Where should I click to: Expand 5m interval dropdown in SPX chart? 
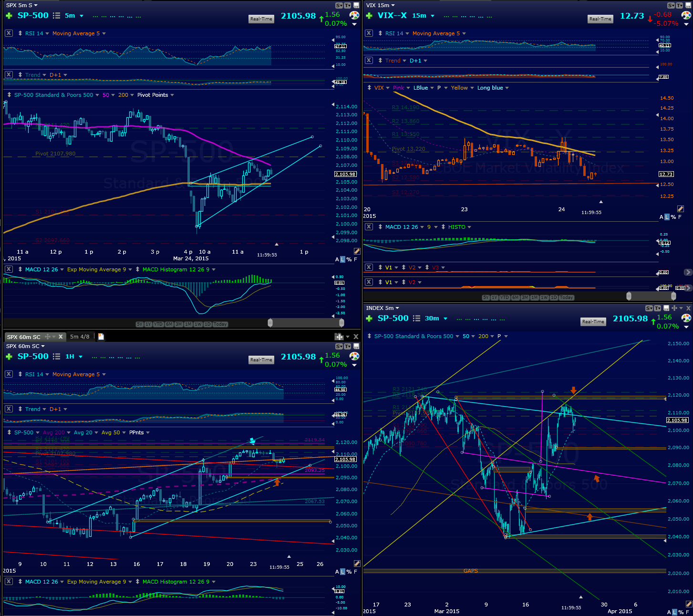pyautogui.click(x=82, y=16)
